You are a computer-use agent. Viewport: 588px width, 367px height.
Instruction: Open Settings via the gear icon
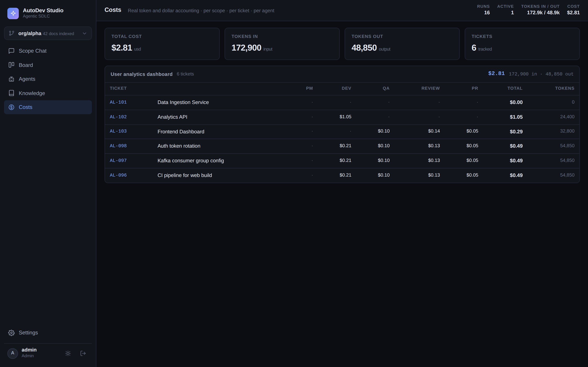(11, 333)
